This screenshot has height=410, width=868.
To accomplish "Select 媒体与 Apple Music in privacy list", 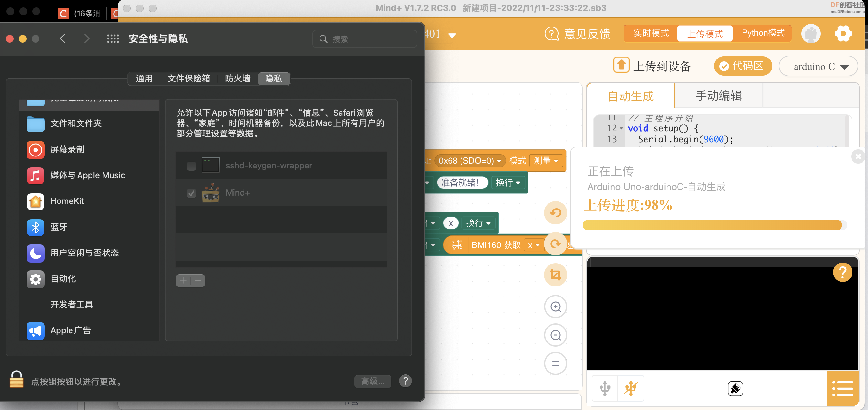I will pos(89,176).
